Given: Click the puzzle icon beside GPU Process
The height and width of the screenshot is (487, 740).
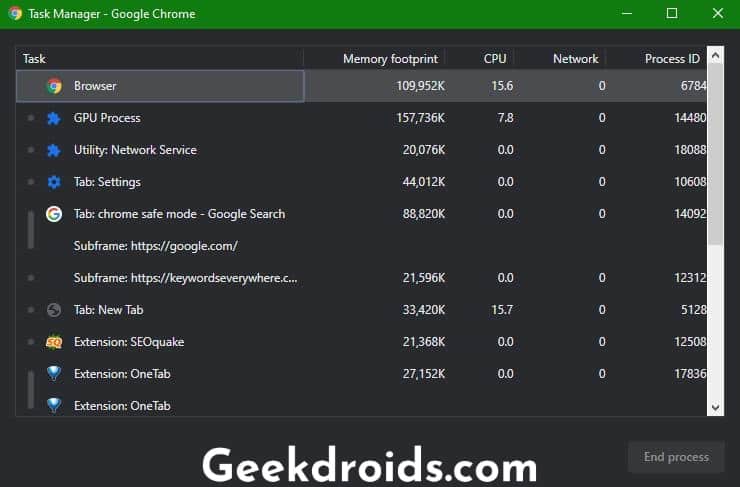Looking at the screenshot, I should pyautogui.click(x=54, y=118).
